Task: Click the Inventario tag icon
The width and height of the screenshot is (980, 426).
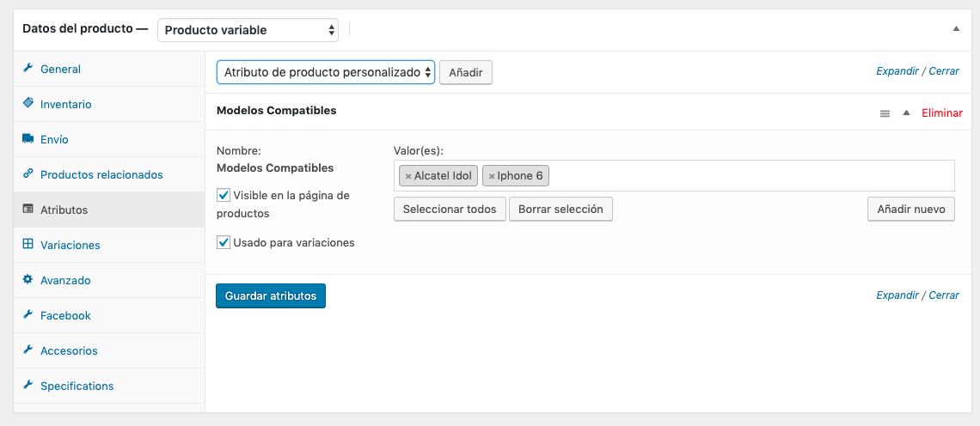Action: pyautogui.click(x=28, y=103)
